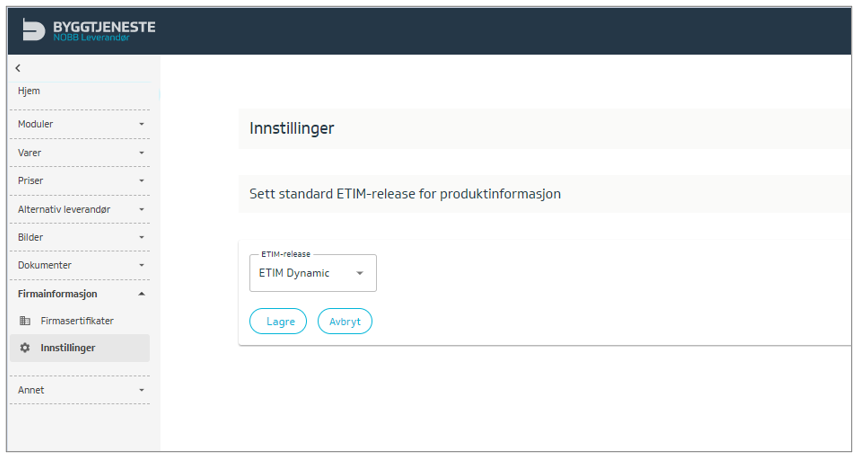This screenshot has width=858, height=457.
Task: Collapse the Firmainformasjon section arrow
Action: tap(141, 294)
